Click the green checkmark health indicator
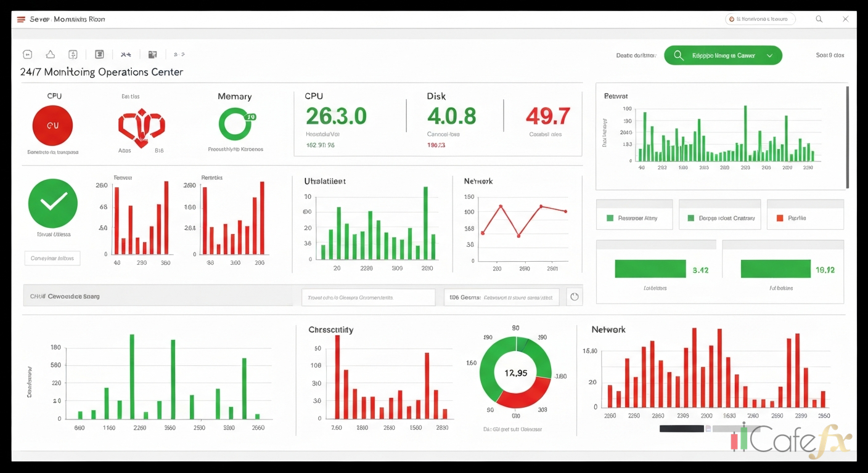Viewport: 868px width, 473px height. (x=52, y=203)
